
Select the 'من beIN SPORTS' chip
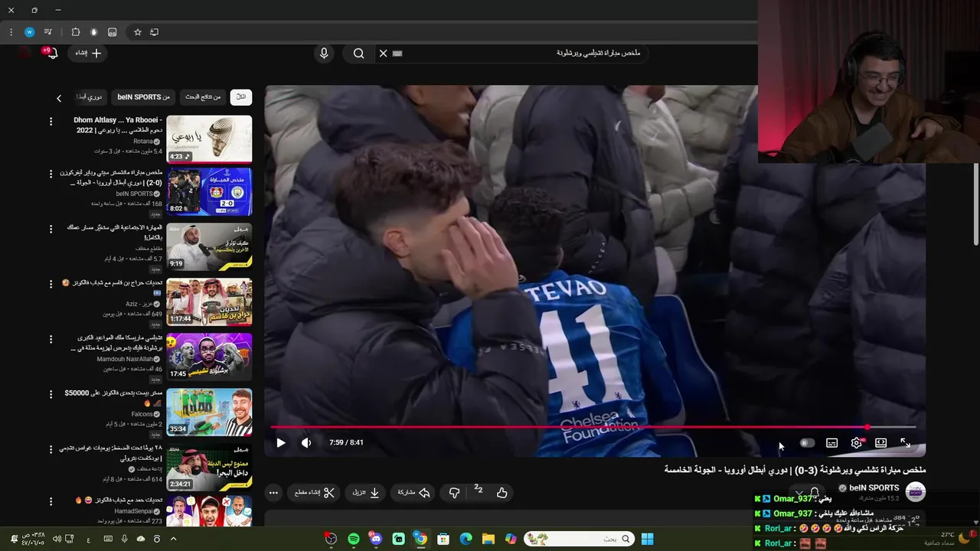[144, 97]
